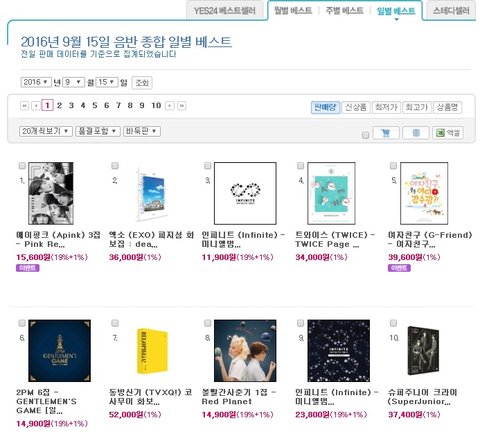Go to previous page arrow icon
480x434 pixels.
coord(36,106)
